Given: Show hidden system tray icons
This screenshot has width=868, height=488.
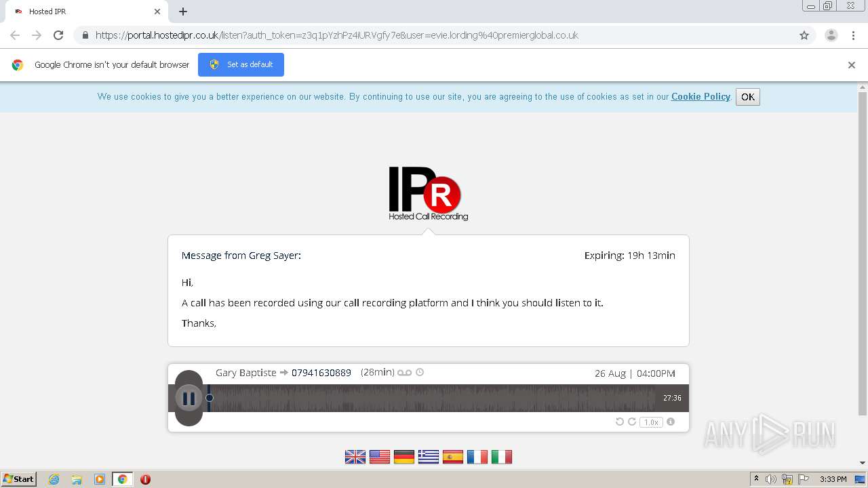Looking at the screenshot, I should pyautogui.click(x=756, y=479).
